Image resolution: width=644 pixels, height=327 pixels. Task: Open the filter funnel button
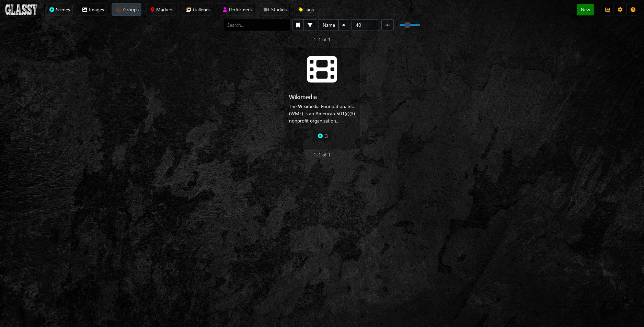click(310, 25)
